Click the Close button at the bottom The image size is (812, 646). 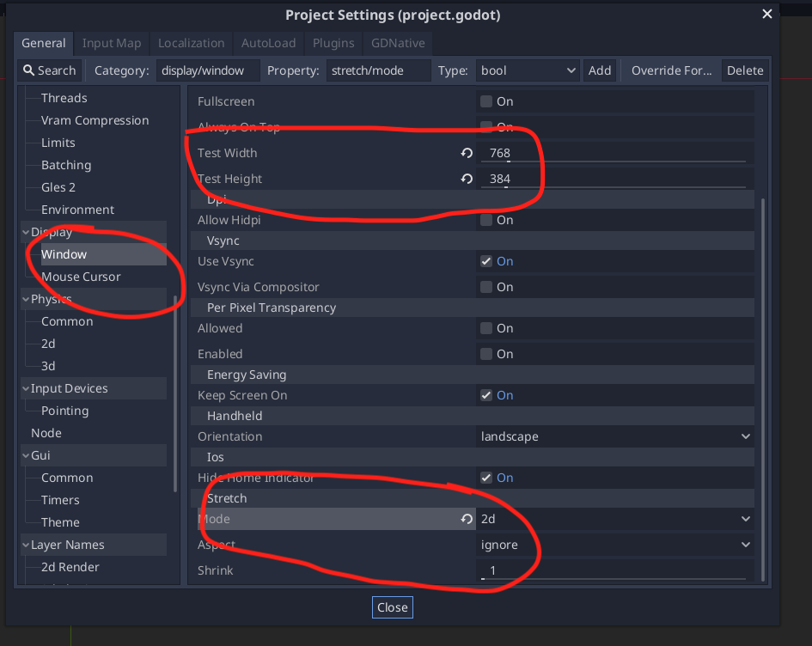(x=392, y=606)
